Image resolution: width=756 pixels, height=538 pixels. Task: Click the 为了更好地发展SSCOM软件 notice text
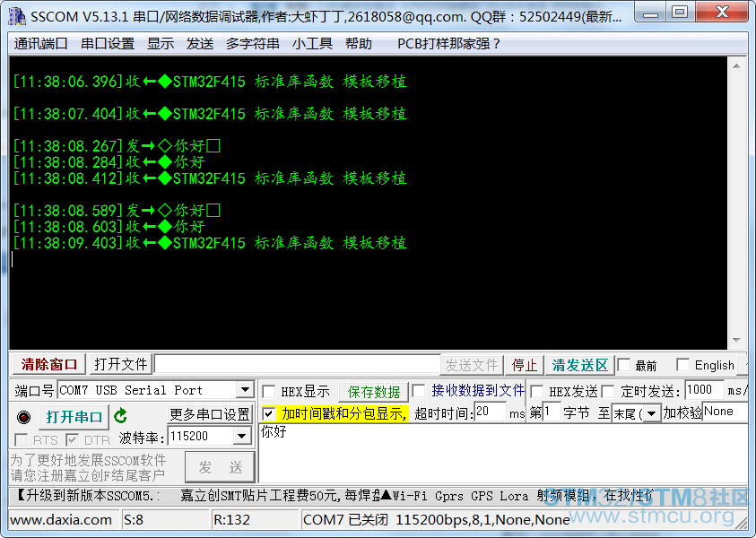pyautogui.click(x=88, y=460)
